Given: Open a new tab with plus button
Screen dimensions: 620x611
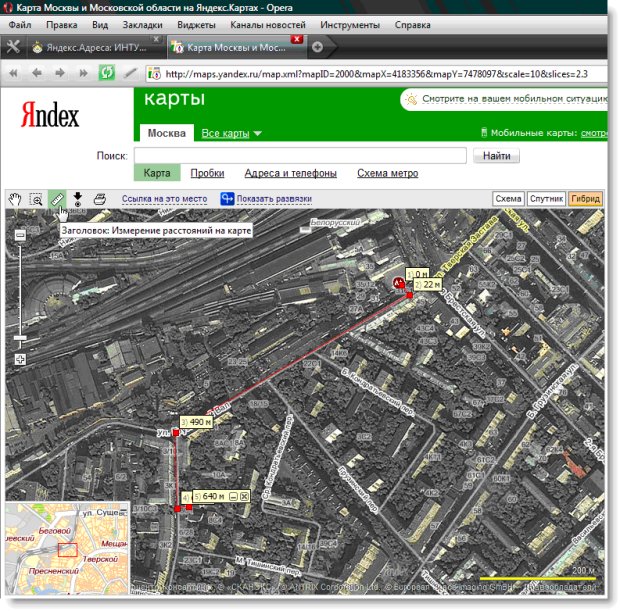Looking at the screenshot, I should click(317, 47).
